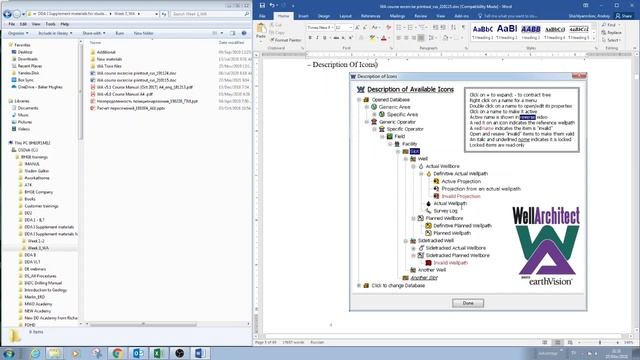The width and height of the screenshot is (640, 360).
Task: Apply highlight color to text
Action: [372, 38]
